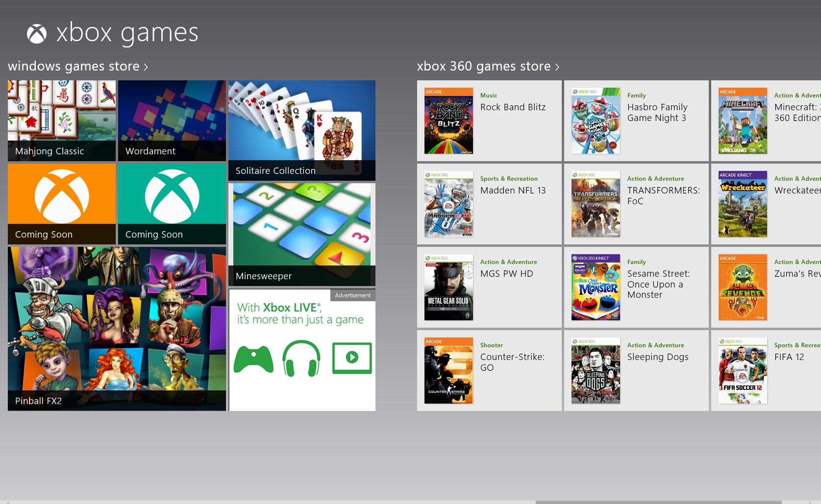Expand the xbox 360 games store chevron

(557, 67)
